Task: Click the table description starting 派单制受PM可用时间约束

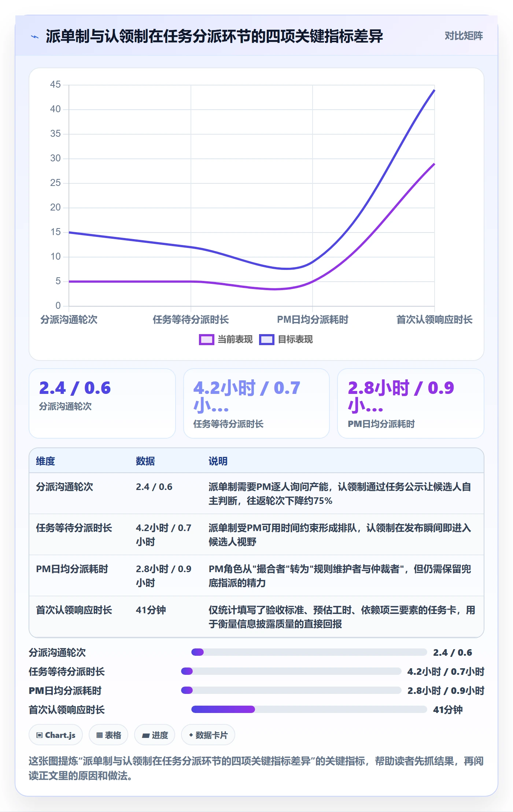Action: coord(340,535)
